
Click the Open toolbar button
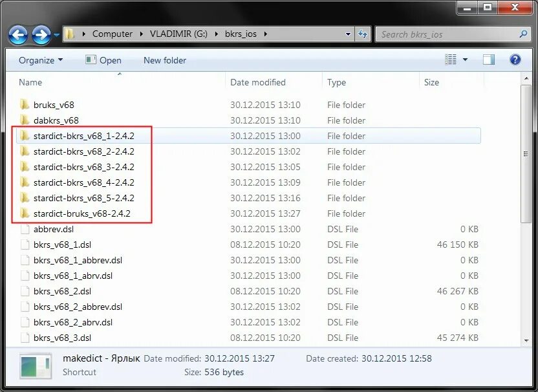103,60
